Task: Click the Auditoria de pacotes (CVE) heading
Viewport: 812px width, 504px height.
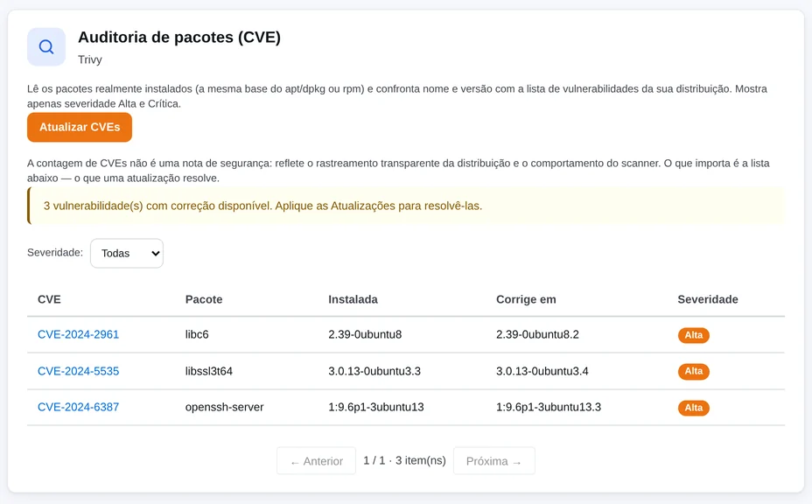Action: (x=179, y=38)
